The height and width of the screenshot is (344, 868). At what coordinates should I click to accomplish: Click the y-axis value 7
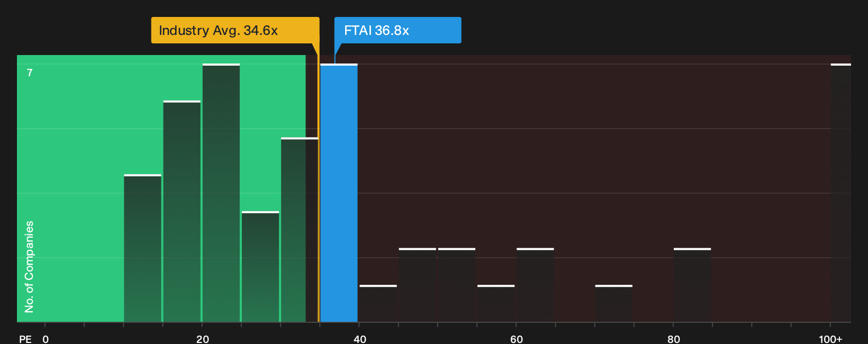tap(30, 73)
